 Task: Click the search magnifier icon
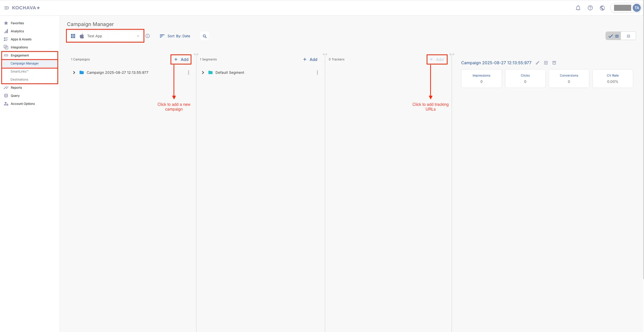pyautogui.click(x=205, y=36)
